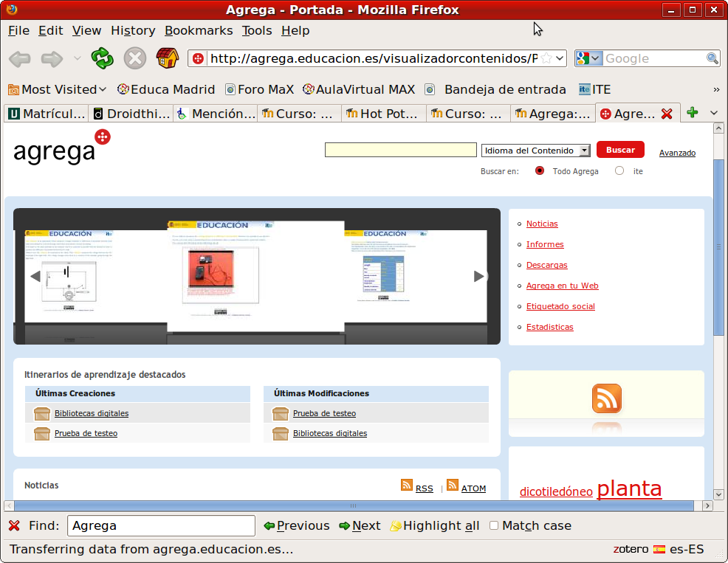Image resolution: width=728 pixels, height=563 pixels.
Task: Close the Find bar with red X
Action: click(14, 525)
